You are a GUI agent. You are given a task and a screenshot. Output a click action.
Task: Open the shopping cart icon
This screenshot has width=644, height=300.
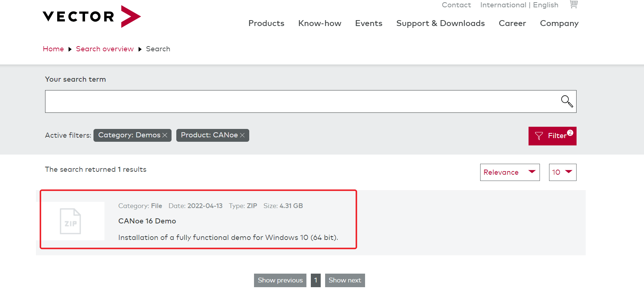[574, 5]
